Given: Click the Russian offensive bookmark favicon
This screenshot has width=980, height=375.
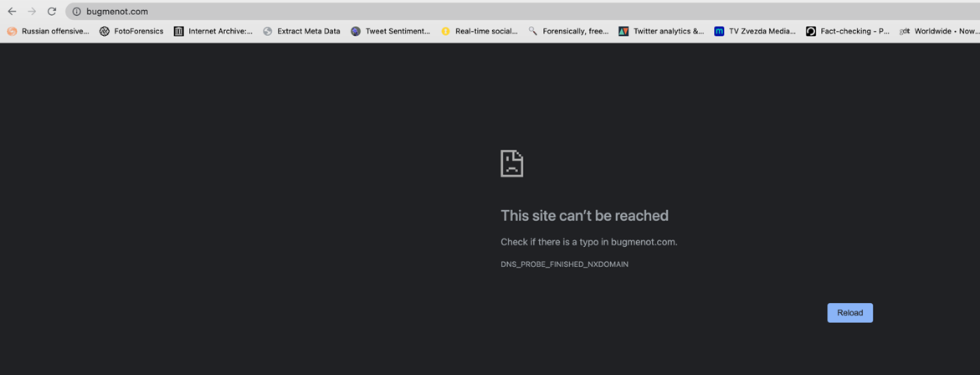Looking at the screenshot, I should 12,31.
